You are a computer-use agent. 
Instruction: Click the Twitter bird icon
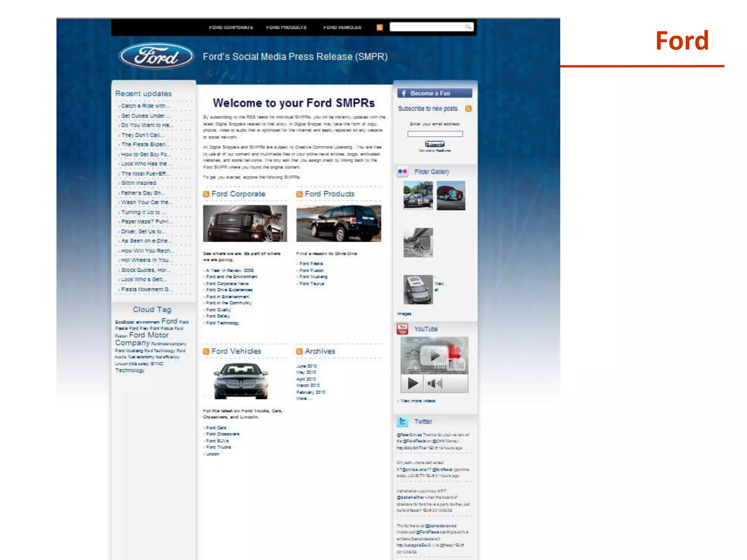402,421
